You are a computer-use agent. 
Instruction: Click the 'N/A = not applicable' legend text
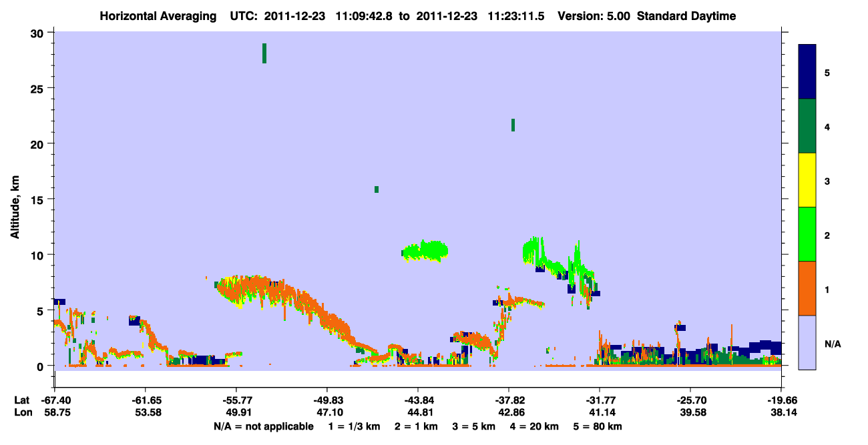[263, 426]
